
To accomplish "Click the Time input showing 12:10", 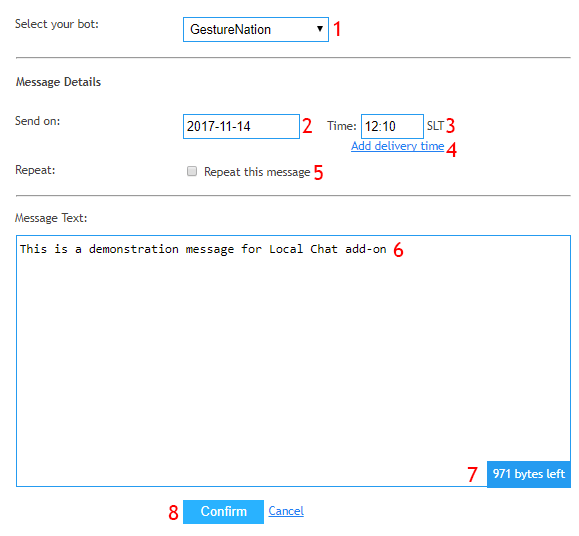I will pos(392,127).
